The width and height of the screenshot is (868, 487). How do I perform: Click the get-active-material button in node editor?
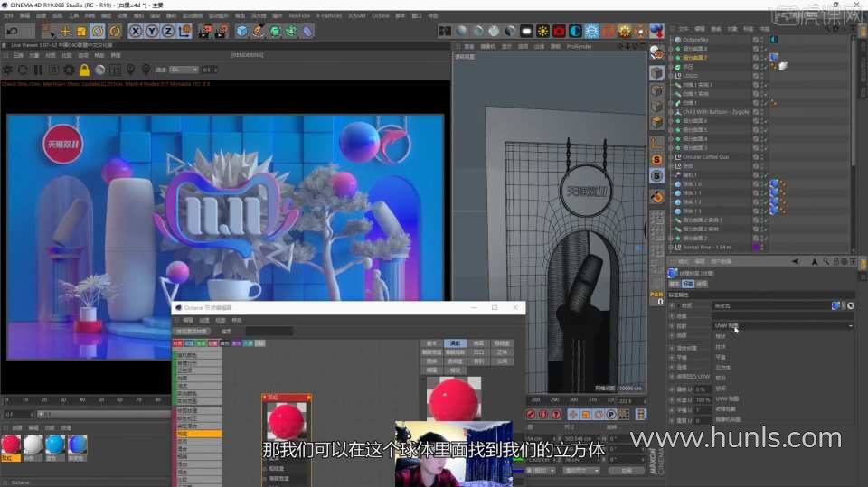191,331
